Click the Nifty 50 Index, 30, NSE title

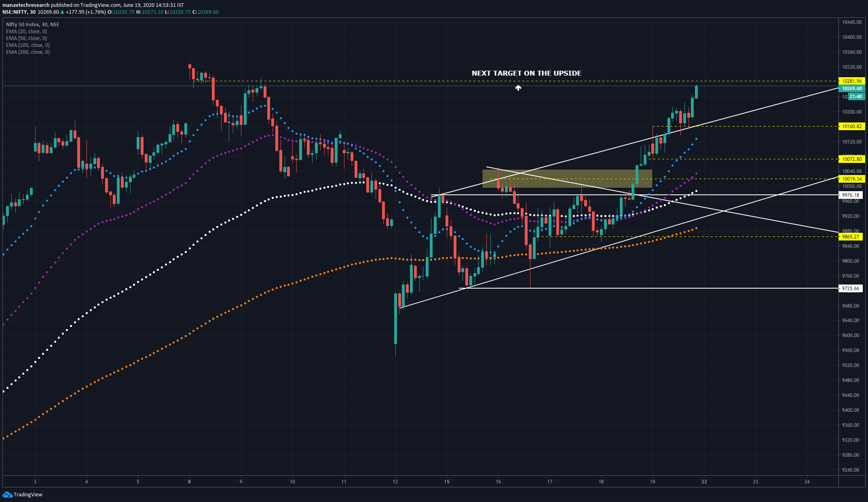[x=33, y=24]
